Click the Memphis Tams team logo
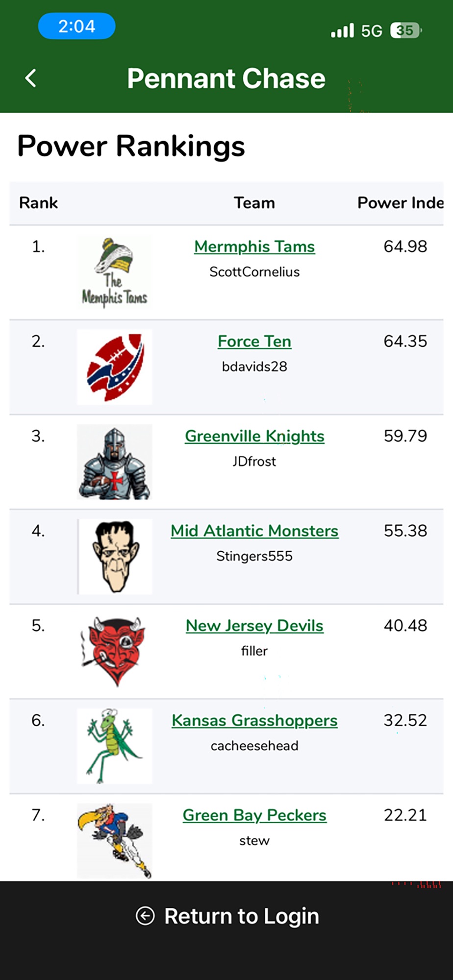 click(x=115, y=272)
